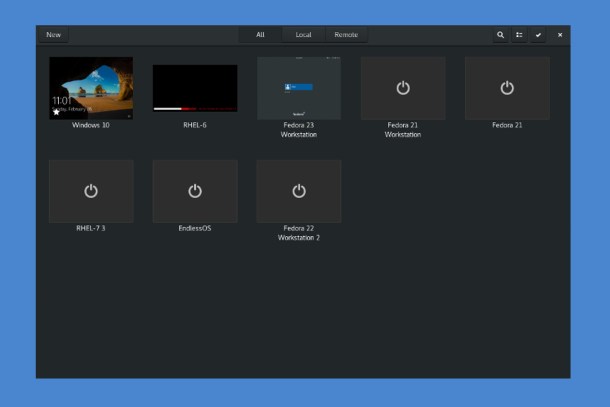Screen dimensions: 610x407
Task: Enable selection mode with checkmark icon
Action: (538, 35)
